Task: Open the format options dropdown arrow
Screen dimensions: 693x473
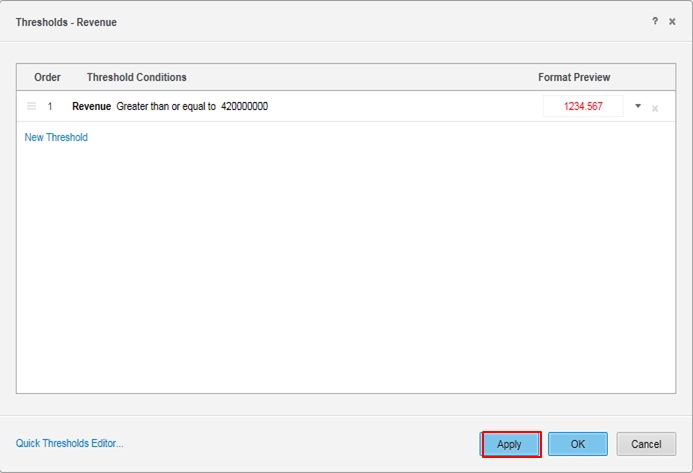Action: coord(638,106)
